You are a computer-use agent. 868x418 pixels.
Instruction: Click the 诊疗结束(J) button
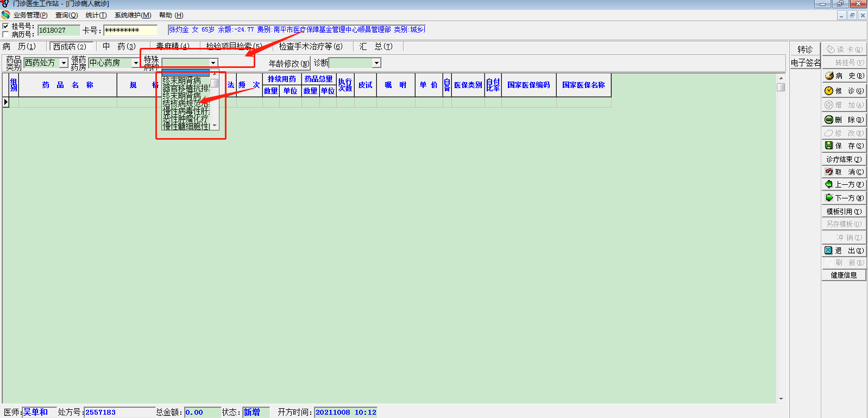844,159
